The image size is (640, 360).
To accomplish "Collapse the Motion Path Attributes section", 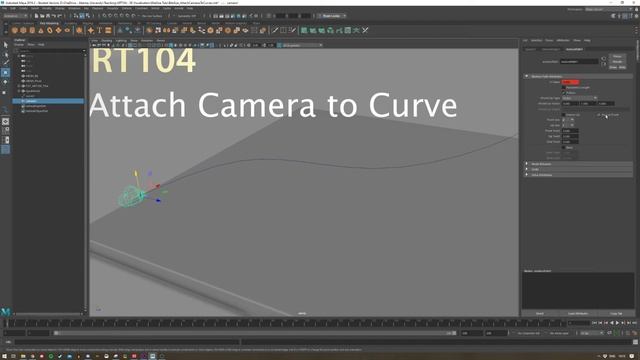I will pos(527,76).
